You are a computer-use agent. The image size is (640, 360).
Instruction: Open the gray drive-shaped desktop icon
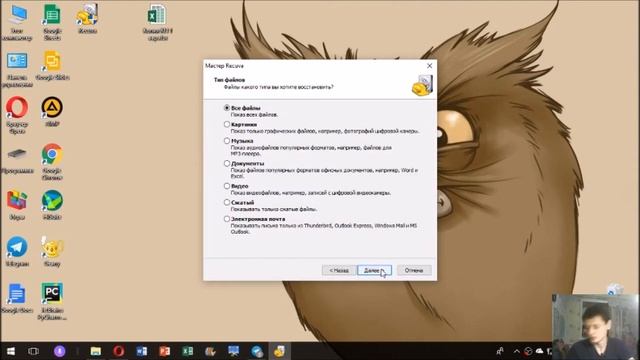point(17,161)
